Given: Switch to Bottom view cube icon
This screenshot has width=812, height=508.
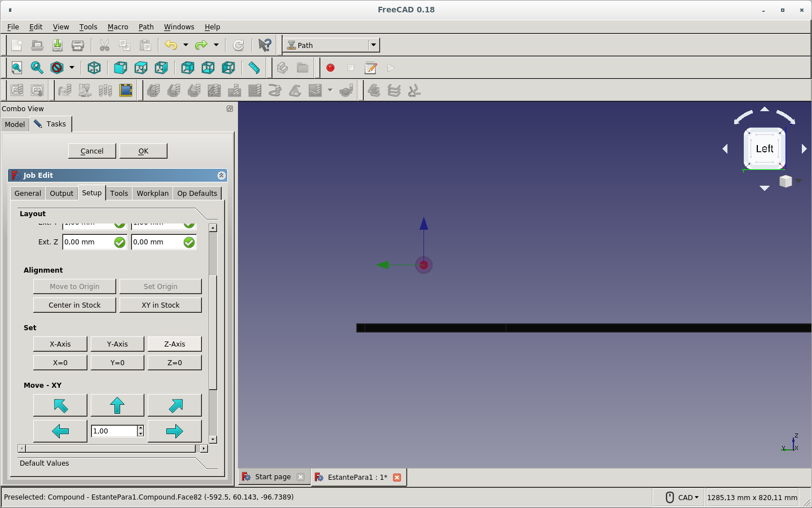Looking at the screenshot, I should (x=208, y=68).
